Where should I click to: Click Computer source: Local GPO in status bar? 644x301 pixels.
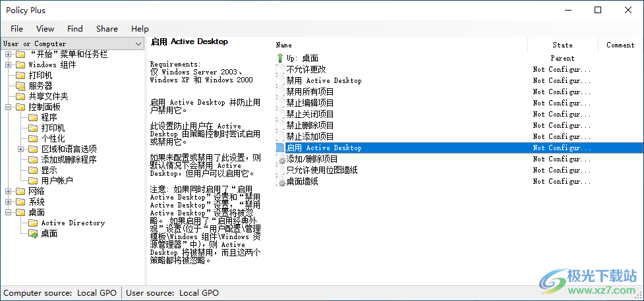point(61,293)
